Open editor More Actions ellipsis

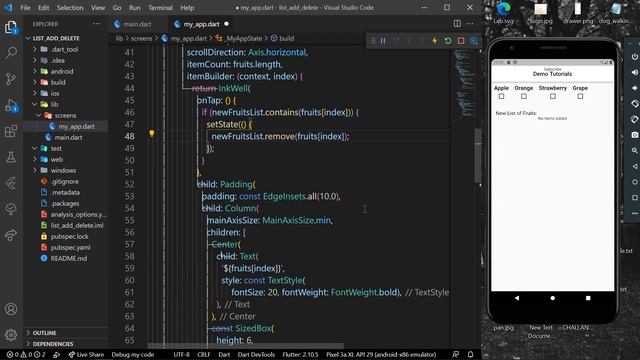pos(470,24)
